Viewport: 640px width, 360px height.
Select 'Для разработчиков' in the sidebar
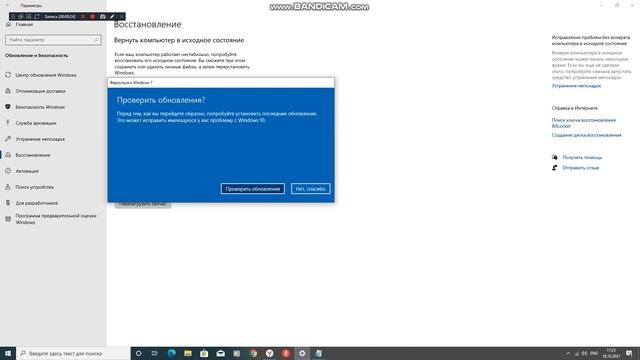[36, 203]
